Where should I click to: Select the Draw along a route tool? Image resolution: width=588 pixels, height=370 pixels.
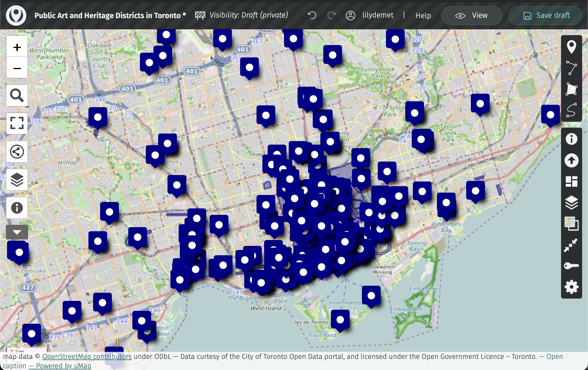coord(571,110)
